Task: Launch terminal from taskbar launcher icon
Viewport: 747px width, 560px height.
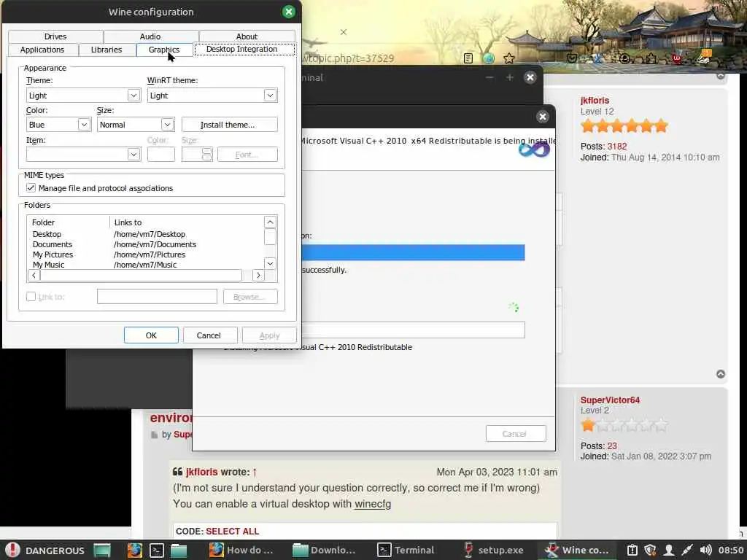Action: click(157, 550)
